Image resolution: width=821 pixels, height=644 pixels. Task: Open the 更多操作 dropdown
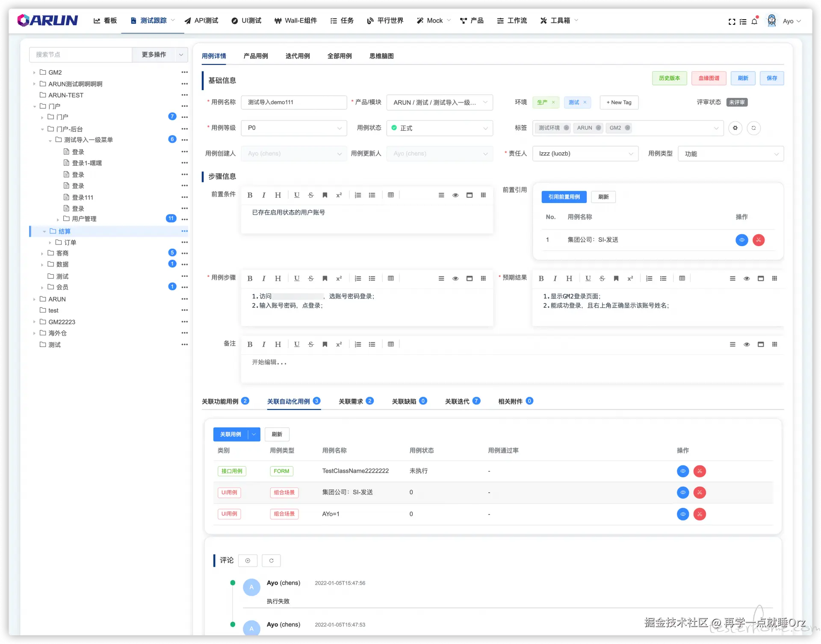tap(181, 55)
